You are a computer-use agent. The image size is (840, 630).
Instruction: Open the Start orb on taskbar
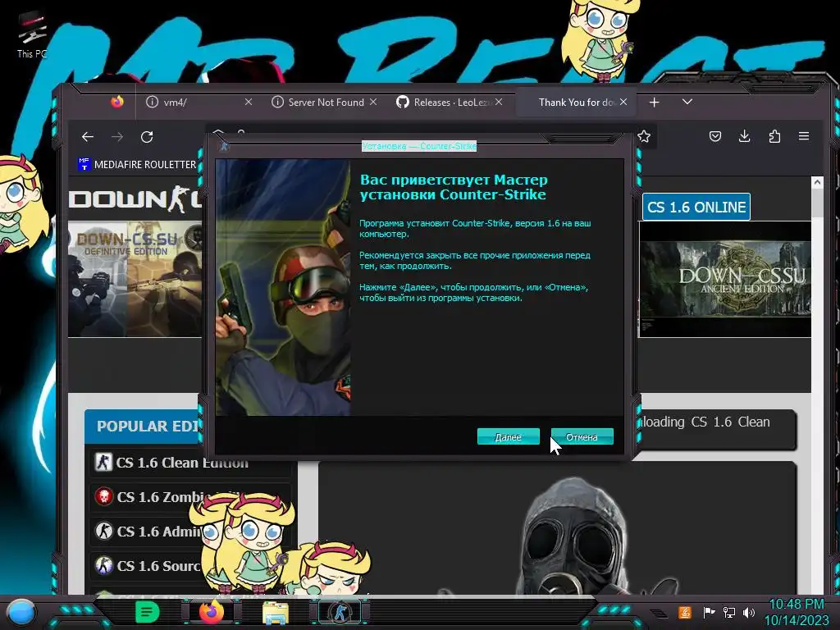(x=21, y=612)
